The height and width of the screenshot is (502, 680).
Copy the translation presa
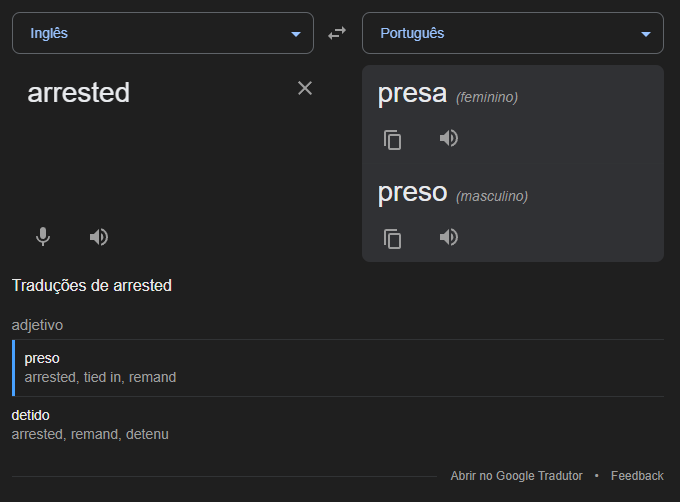(392, 140)
